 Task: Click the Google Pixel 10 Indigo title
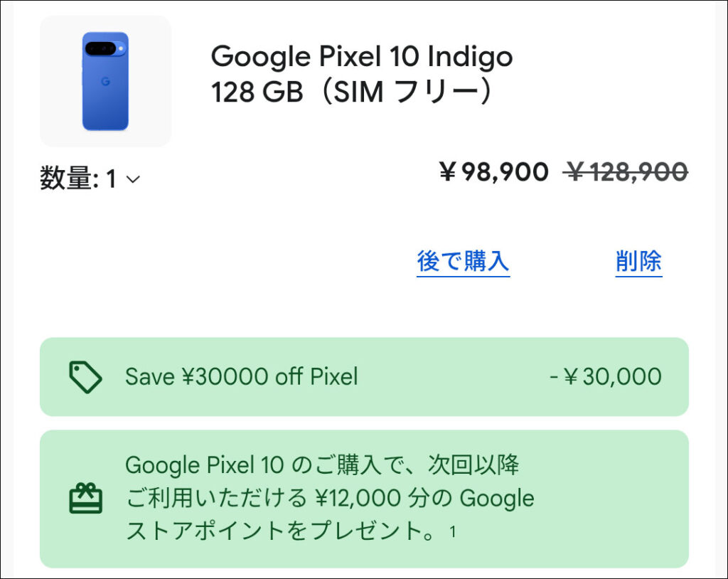tap(362, 56)
